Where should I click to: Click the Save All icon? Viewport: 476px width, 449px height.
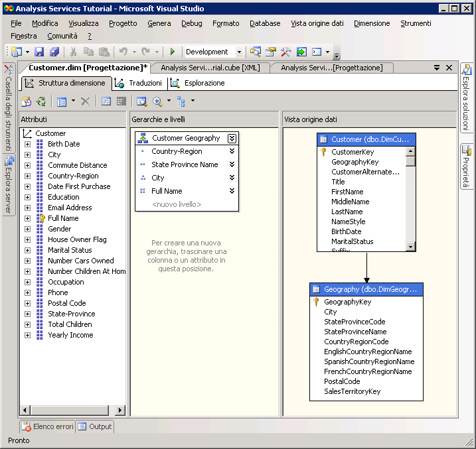[54, 52]
